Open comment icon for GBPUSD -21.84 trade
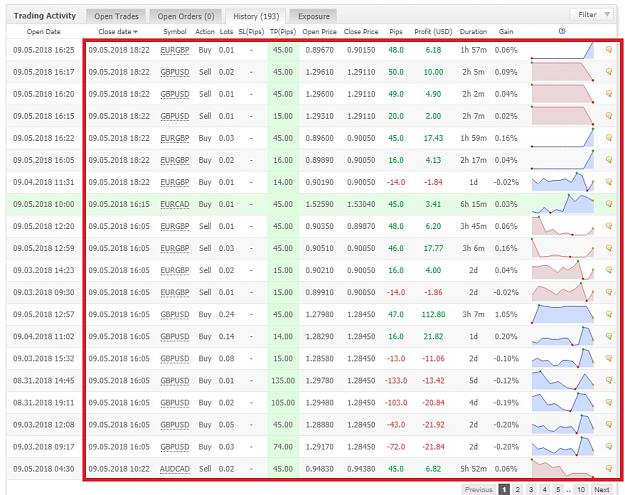Viewport: 625px width, 495px height. 609,446
